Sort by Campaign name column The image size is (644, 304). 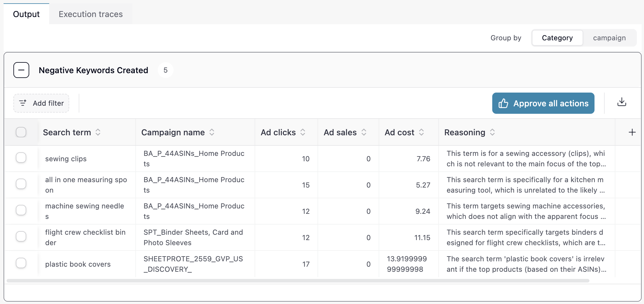point(212,132)
